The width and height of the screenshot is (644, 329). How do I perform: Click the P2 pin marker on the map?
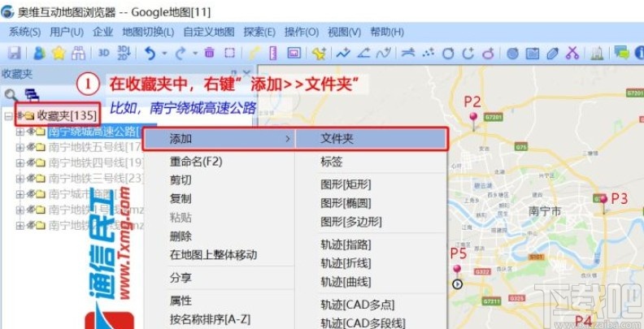[473, 120]
